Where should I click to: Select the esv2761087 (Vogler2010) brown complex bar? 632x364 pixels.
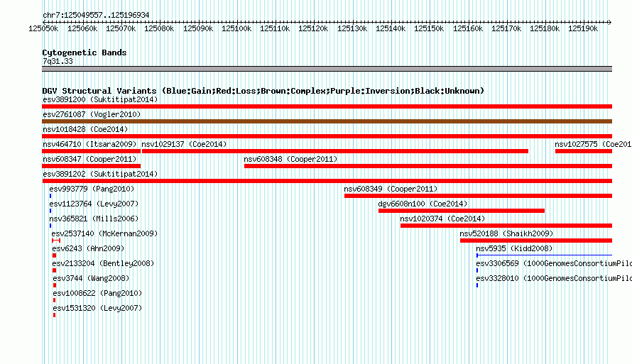click(x=327, y=121)
